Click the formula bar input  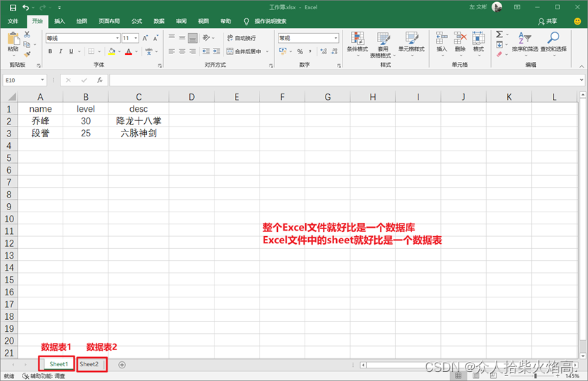[344, 80]
